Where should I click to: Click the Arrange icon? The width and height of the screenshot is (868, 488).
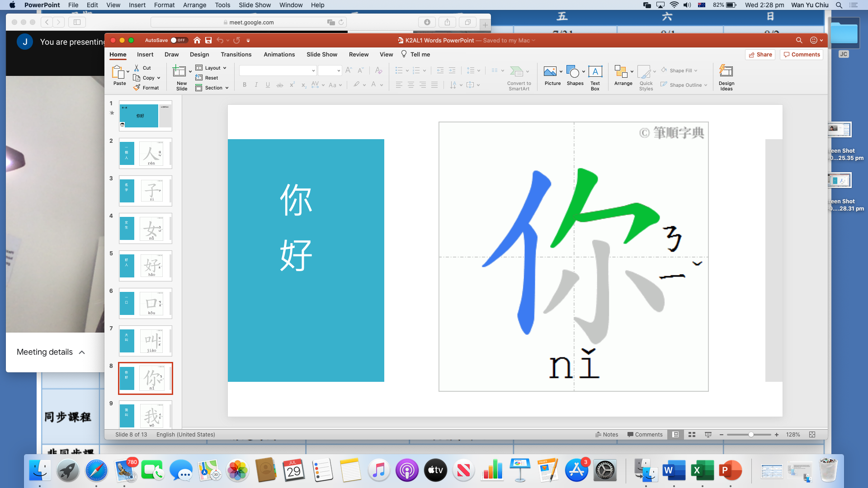[x=621, y=72]
